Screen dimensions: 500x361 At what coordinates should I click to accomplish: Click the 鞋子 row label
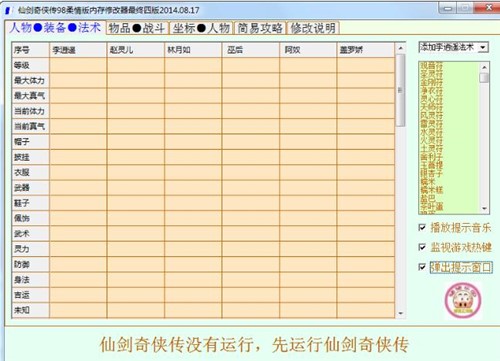30,203
